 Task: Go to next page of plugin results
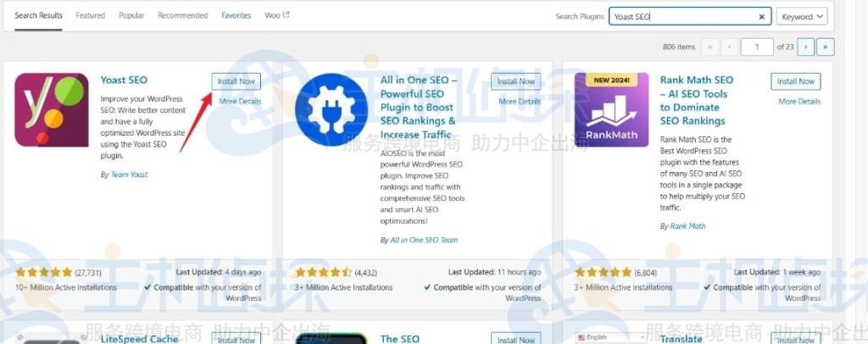[x=805, y=47]
